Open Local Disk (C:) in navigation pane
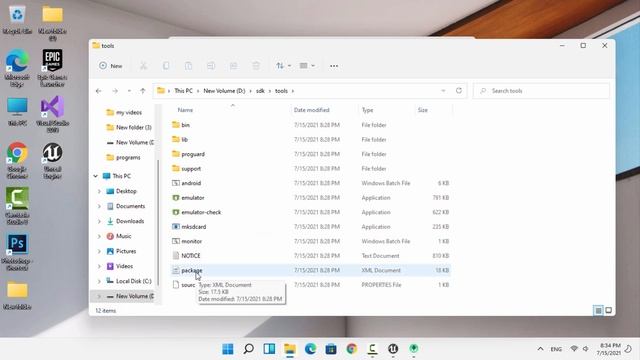Viewport: 640px width, 360px height. pos(129,281)
